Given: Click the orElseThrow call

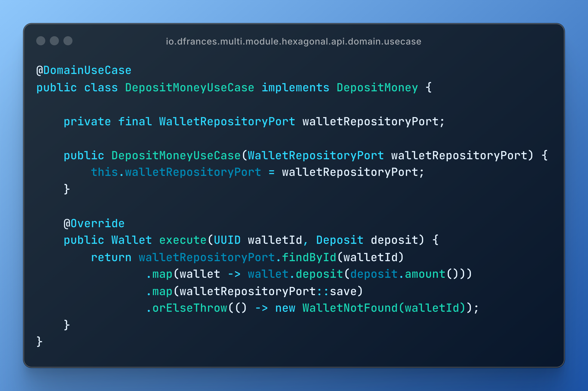Looking at the screenshot, I should (189, 308).
